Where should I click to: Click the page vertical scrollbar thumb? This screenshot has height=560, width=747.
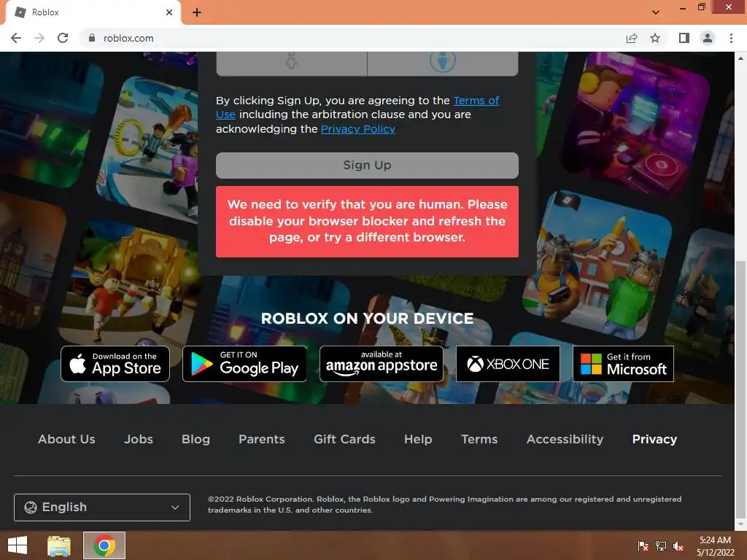740,388
